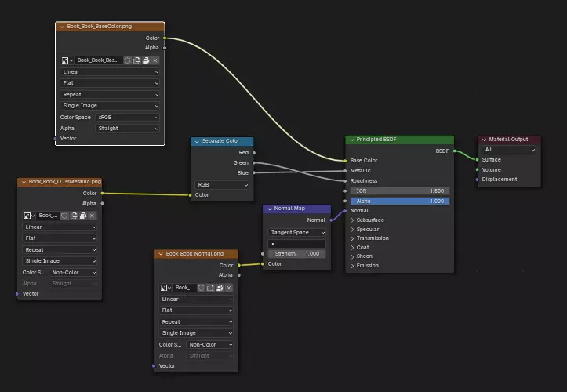
Task: Toggle fake user shield in Normal texture node
Action: [x=201, y=288]
